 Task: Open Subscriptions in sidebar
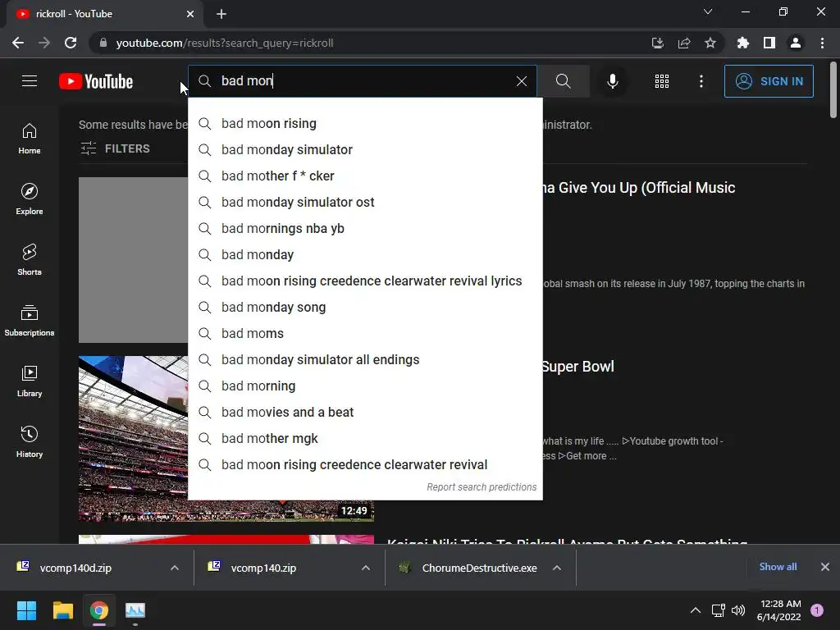pyautogui.click(x=30, y=321)
